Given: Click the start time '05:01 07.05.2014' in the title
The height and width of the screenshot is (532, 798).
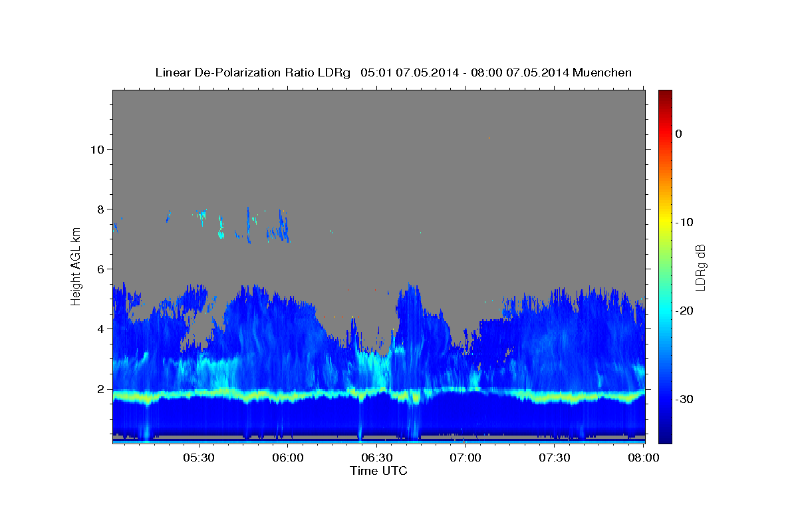Looking at the screenshot, I should click(409, 72).
